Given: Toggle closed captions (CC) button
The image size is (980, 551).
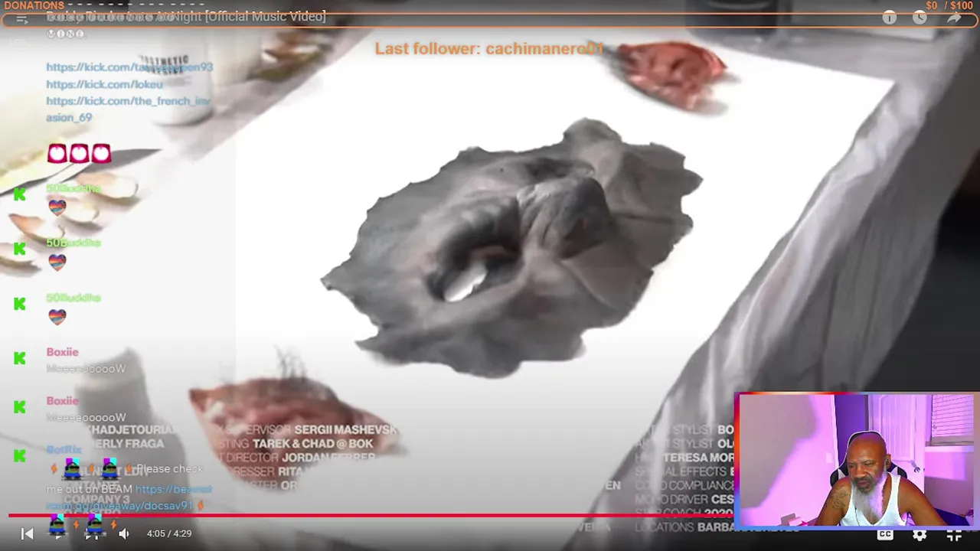Looking at the screenshot, I should (x=885, y=534).
